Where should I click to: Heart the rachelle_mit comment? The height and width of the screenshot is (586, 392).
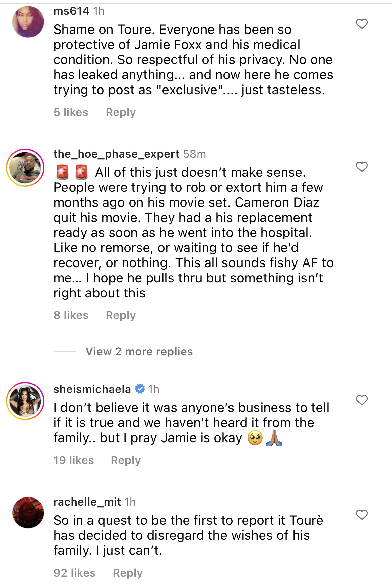coord(362,515)
